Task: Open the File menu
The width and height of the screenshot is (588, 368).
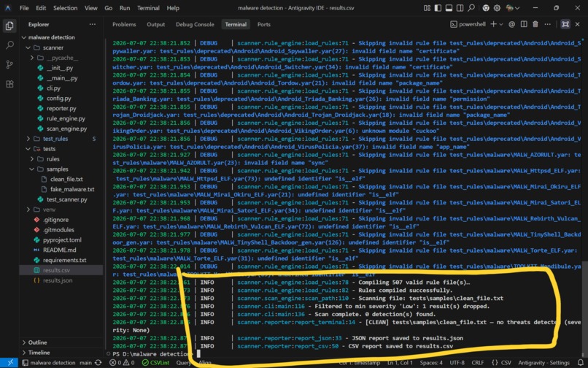Action: [24, 8]
